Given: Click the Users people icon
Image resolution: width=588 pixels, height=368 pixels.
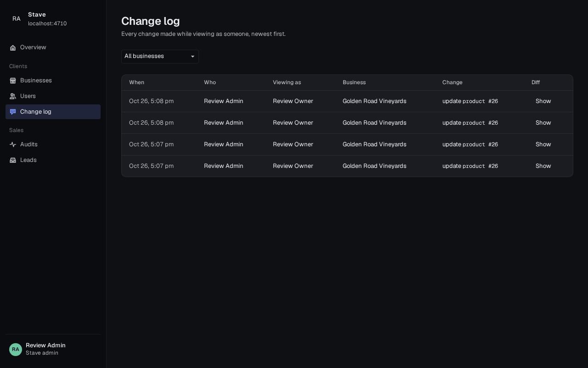Looking at the screenshot, I should pos(13,97).
